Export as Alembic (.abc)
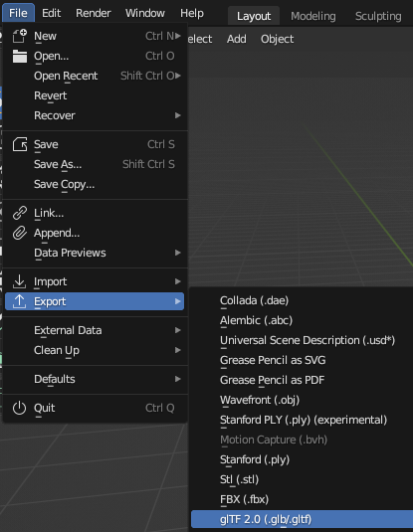Viewport: 413px width, 532px height. (x=302, y=320)
